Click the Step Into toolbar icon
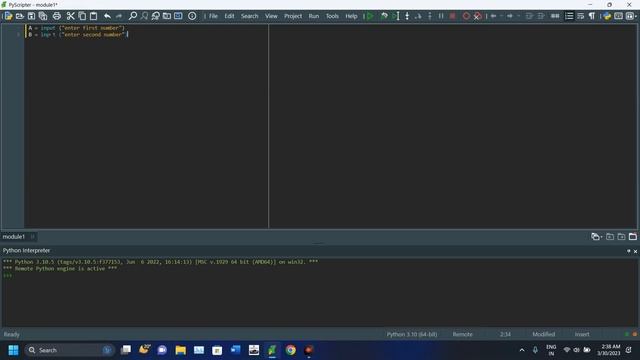This screenshot has height=360, width=640. click(407, 16)
